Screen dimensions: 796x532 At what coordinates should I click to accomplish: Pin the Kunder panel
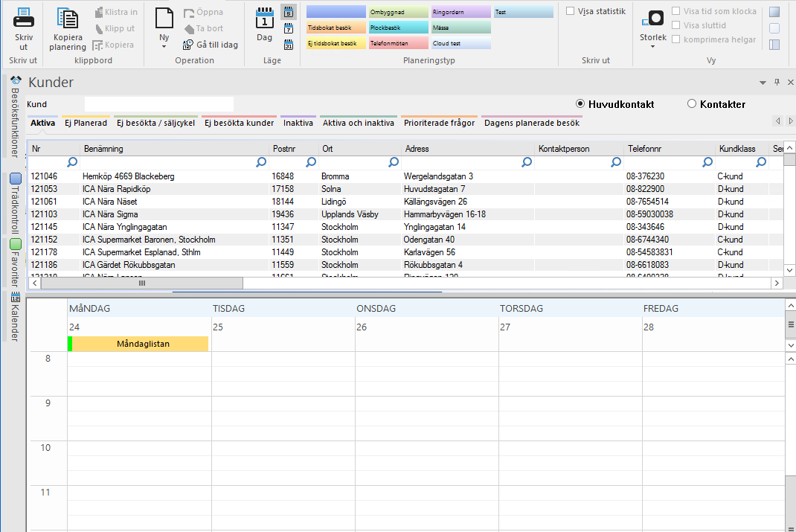click(x=777, y=82)
